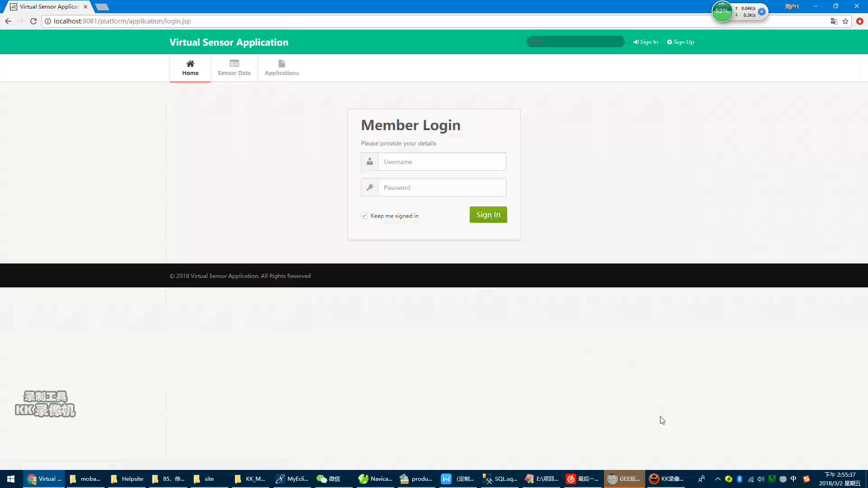
Task: Click the volume speaker tray icon
Action: (761, 479)
